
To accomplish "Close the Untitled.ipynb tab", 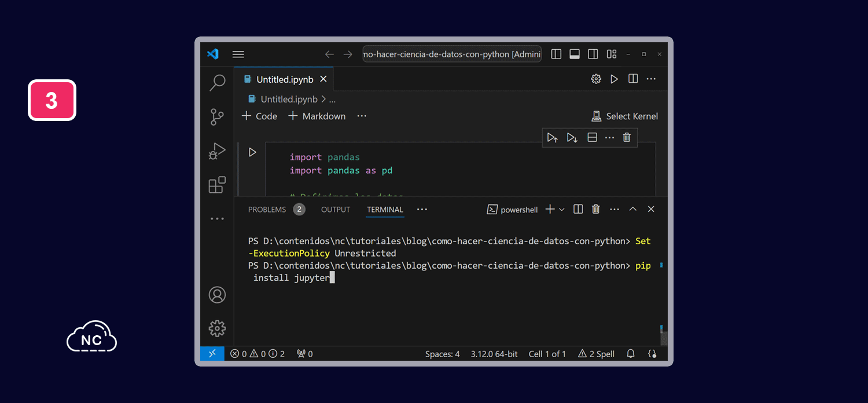I will coord(323,79).
